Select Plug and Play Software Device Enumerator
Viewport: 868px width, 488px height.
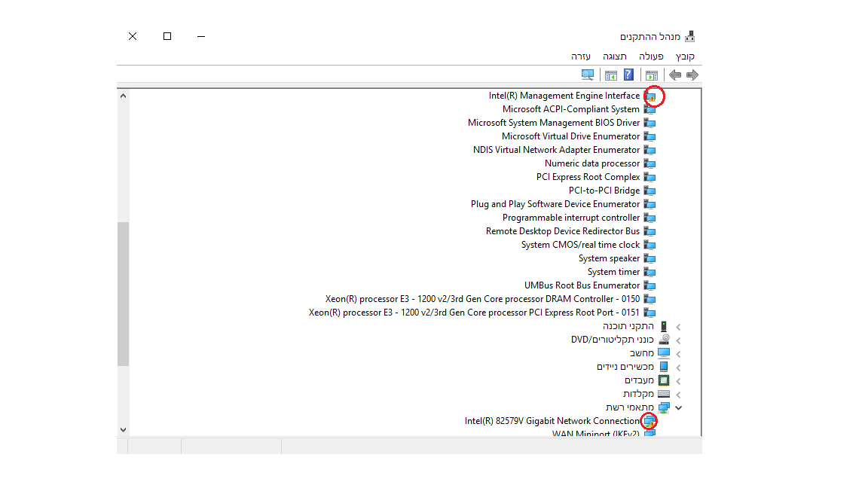[x=555, y=204]
